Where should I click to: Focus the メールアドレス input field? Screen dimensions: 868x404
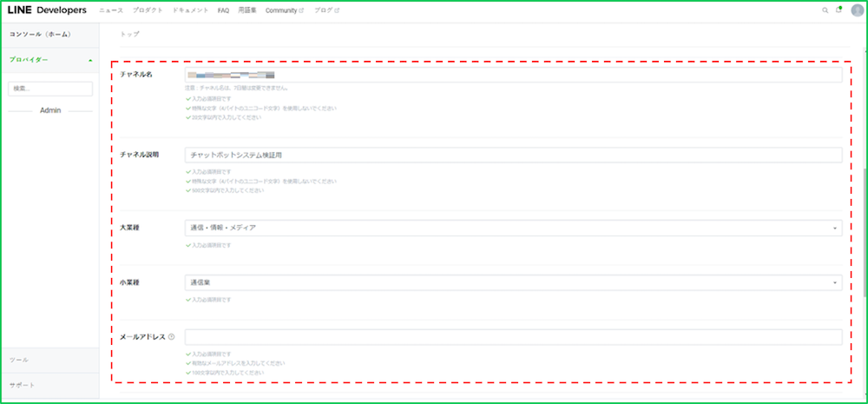click(513, 337)
